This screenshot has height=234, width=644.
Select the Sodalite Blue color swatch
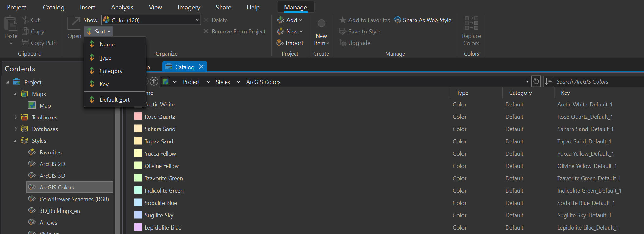(x=138, y=202)
